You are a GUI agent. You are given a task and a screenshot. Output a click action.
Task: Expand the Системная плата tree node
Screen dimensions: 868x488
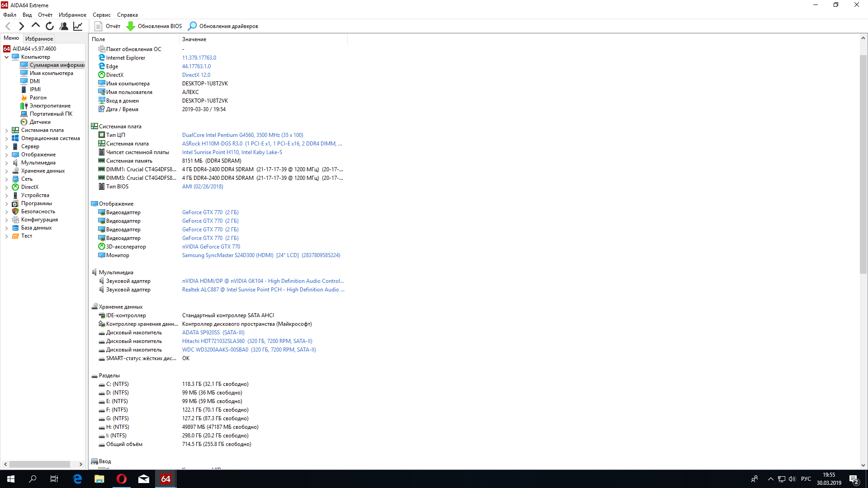pos(6,131)
